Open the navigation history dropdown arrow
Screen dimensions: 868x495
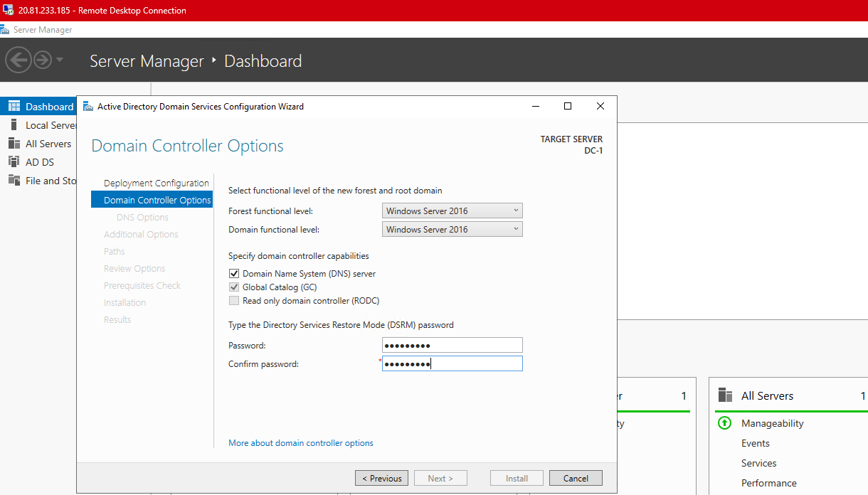60,60
